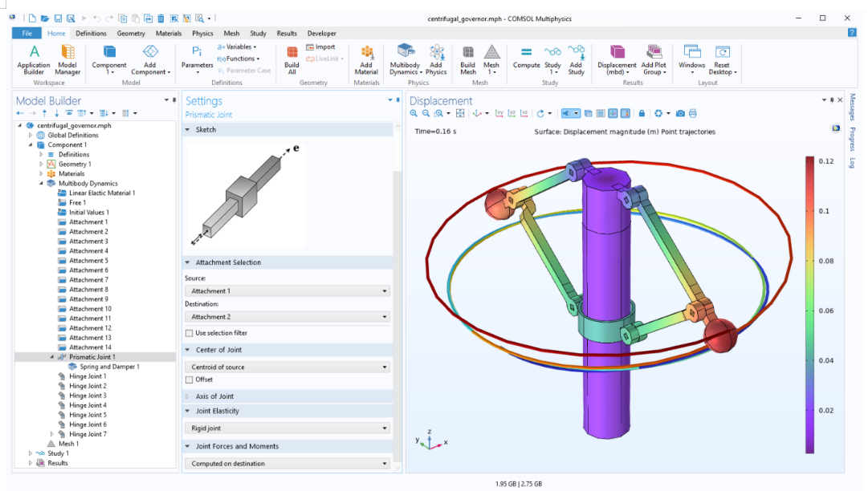
Task: Open the Destination attachment dropdown
Action: [x=287, y=317]
